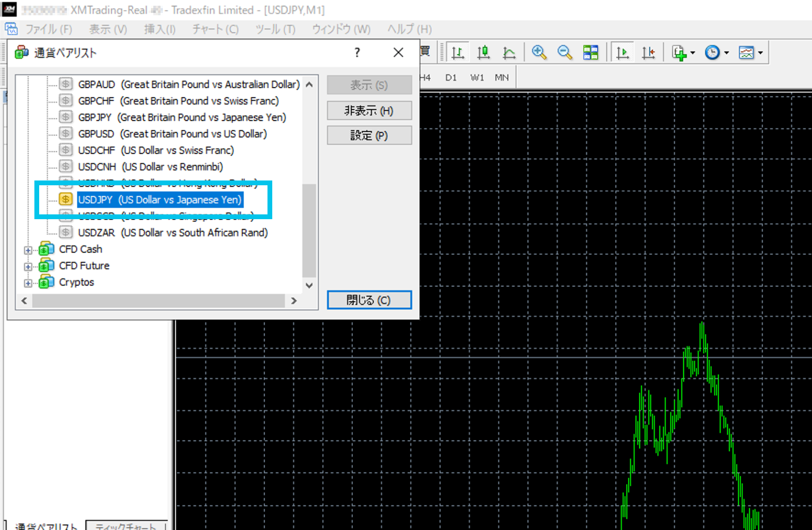Select the D1 timeframe tab

coord(451,77)
